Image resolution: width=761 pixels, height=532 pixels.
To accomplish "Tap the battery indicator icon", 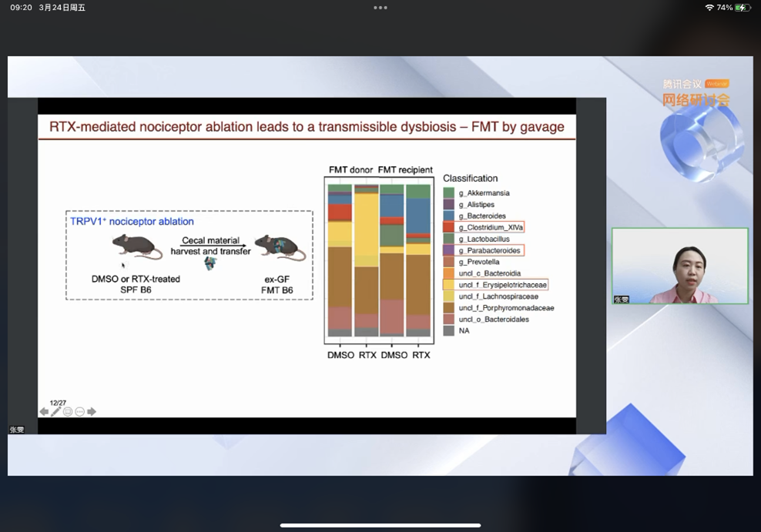I will [743, 8].
